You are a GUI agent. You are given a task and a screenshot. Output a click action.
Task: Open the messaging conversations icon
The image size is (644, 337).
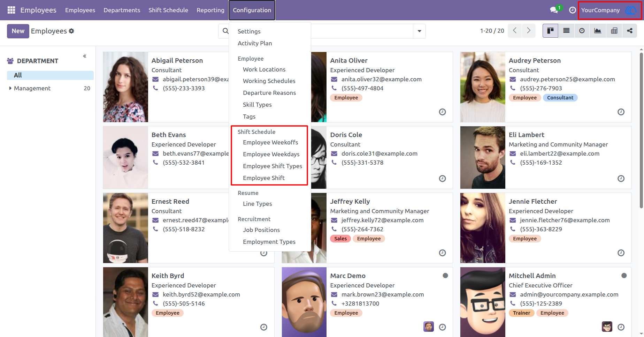tap(554, 10)
